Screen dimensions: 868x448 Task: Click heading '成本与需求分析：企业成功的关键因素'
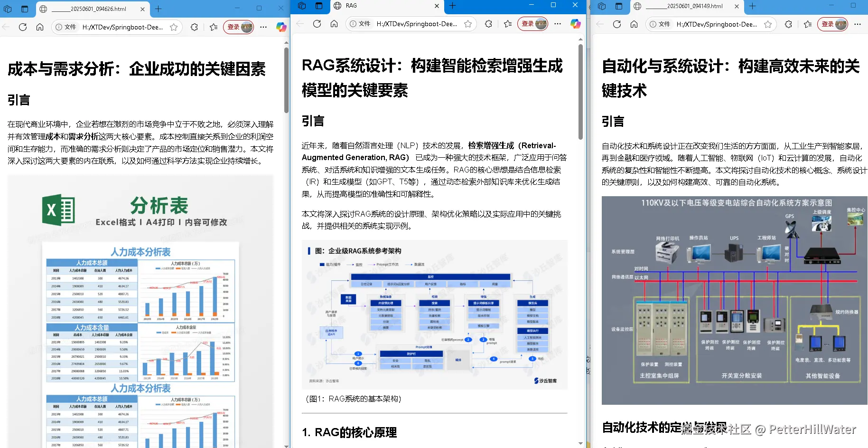click(x=137, y=69)
